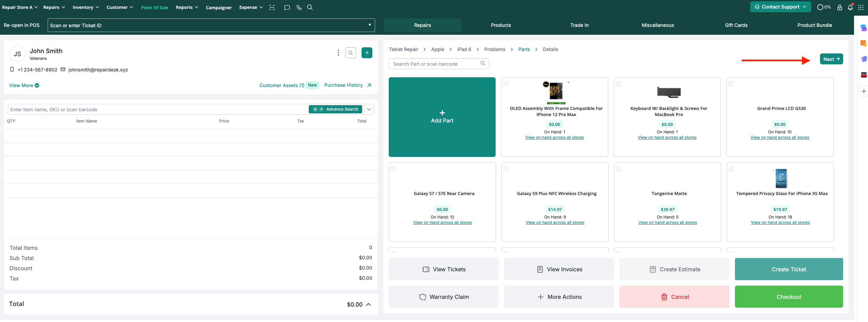Click the lock screen icon
This screenshot has width=868, height=322.
840,7
